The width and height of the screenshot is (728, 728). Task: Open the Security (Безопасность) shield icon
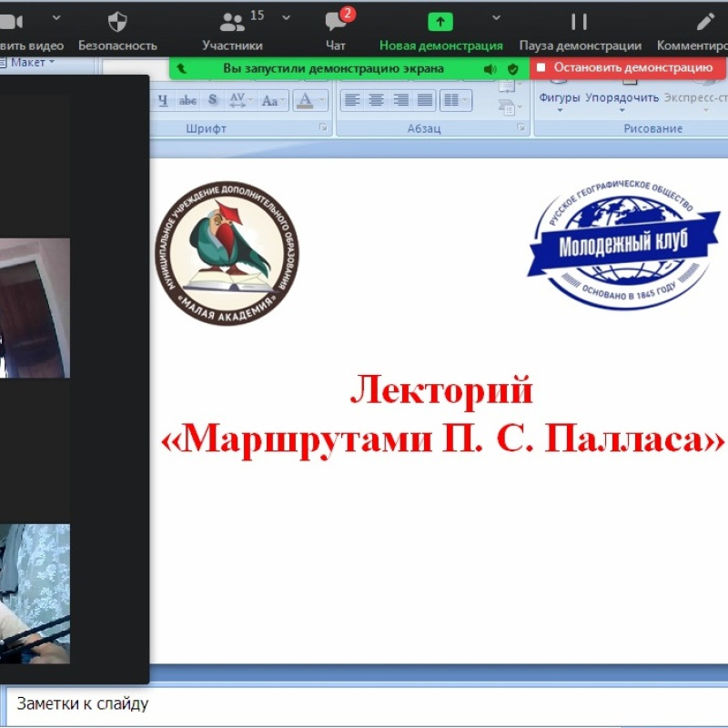click(117, 23)
